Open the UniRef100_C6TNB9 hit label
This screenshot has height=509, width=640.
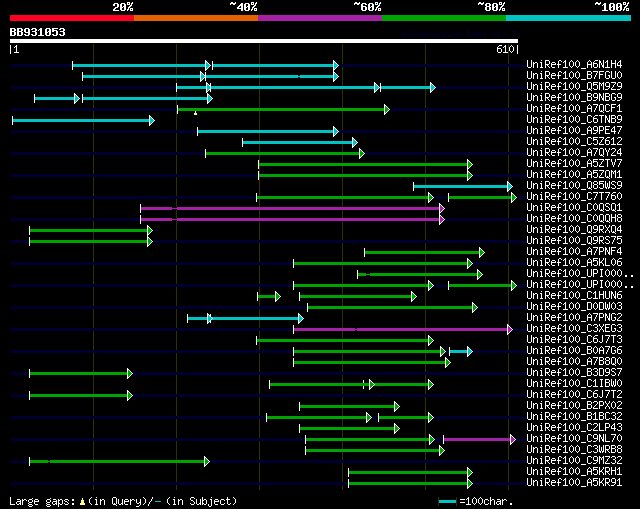click(x=574, y=119)
